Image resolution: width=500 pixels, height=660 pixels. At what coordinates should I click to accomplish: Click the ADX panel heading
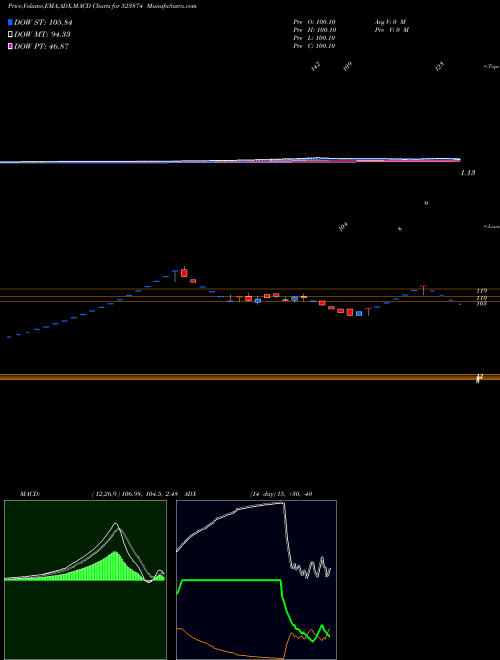tap(192, 494)
